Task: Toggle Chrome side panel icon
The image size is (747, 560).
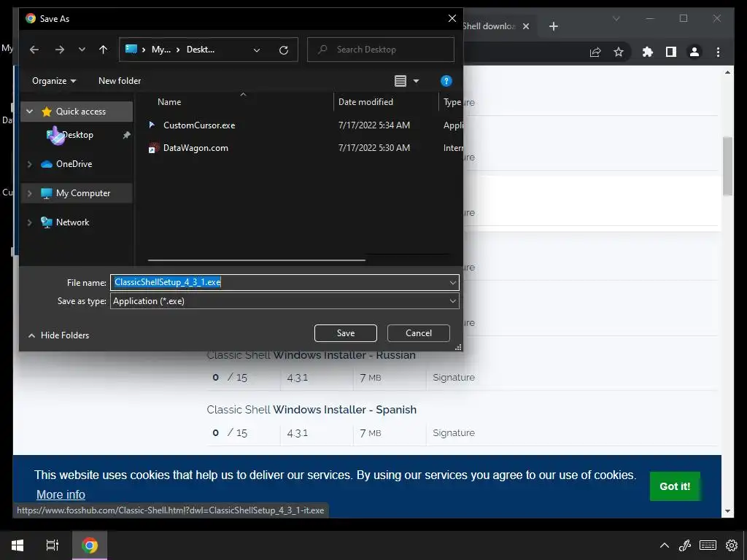Action: point(671,52)
